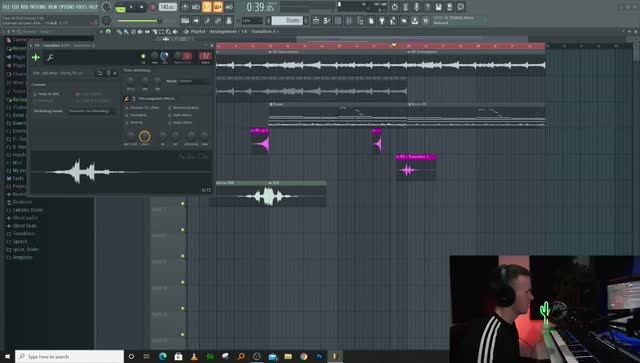640x363 pixels.
Task: Toggle the Swap stereo option
Action: click(180, 122)
